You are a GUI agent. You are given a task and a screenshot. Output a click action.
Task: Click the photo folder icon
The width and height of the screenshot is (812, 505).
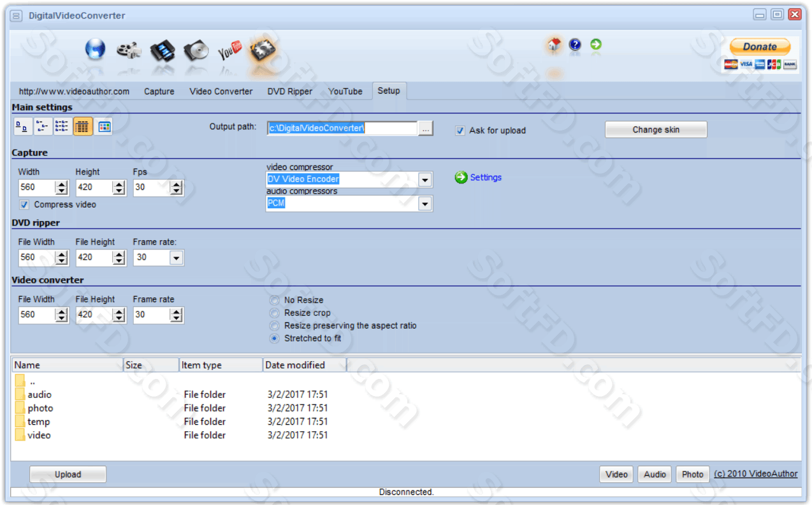pos(20,408)
